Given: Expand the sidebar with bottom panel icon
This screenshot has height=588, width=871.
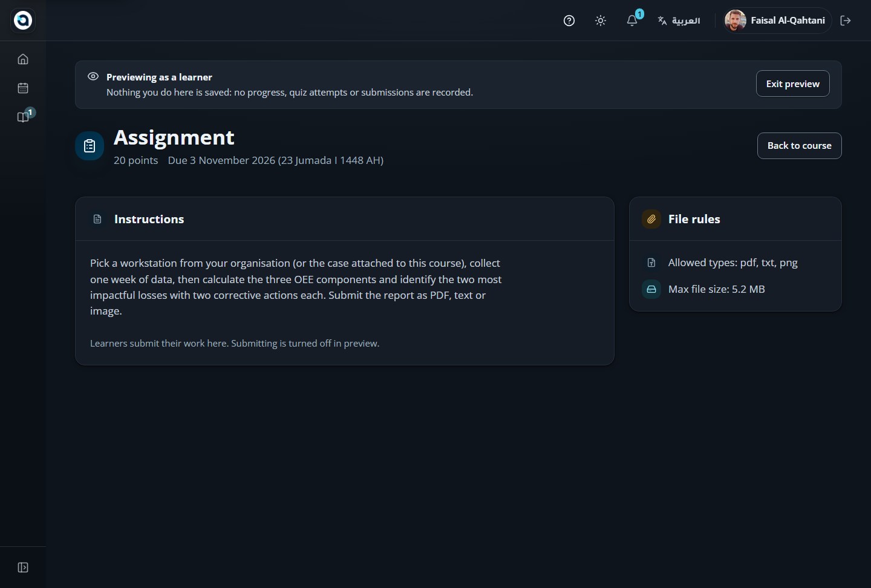Looking at the screenshot, I should coord(23,567).
